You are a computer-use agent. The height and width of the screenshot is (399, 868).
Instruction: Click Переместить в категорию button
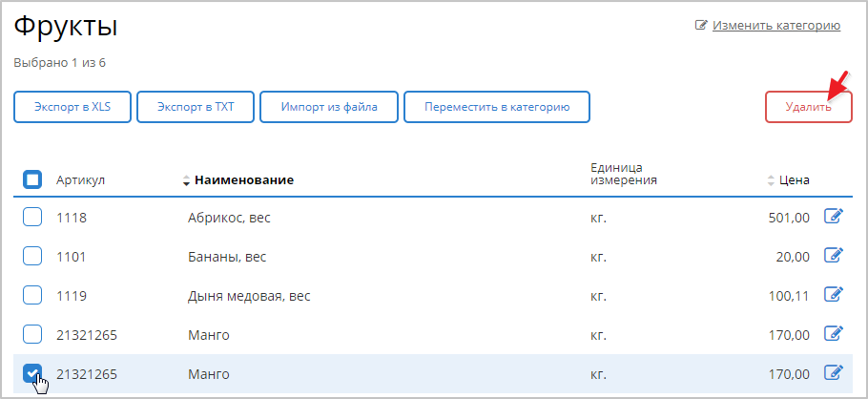click(497, 107)
